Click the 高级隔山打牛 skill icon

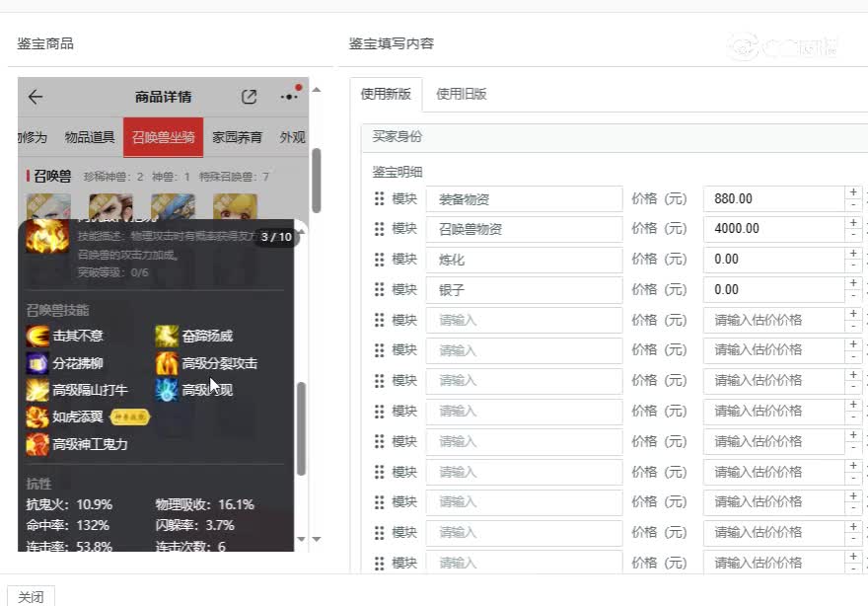click(x=37, y=390)
